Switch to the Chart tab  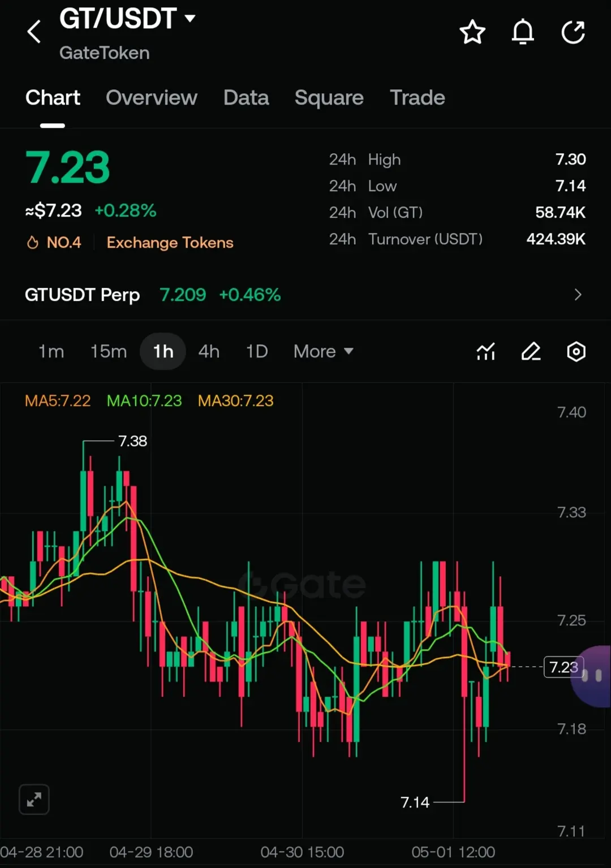pyautogui.click(x=53, y=98)
